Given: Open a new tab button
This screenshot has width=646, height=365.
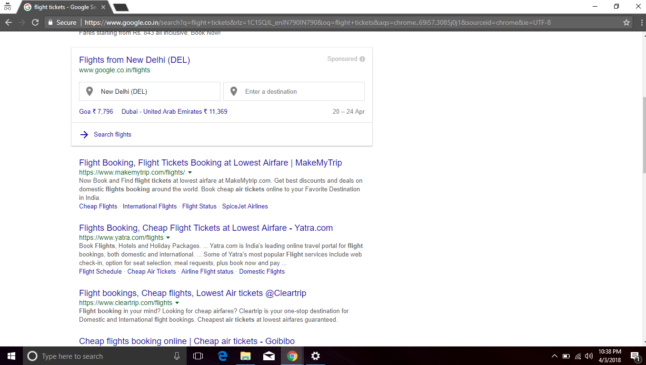Looking at the screenshot, I should (x=121, y=7).
